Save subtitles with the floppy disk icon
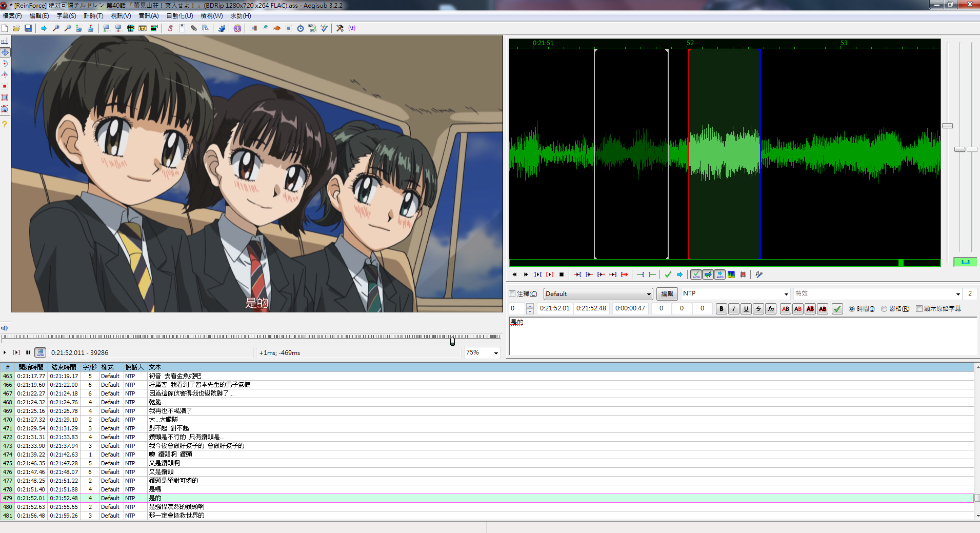Viewport: 980px width, 533px height. 28,28
